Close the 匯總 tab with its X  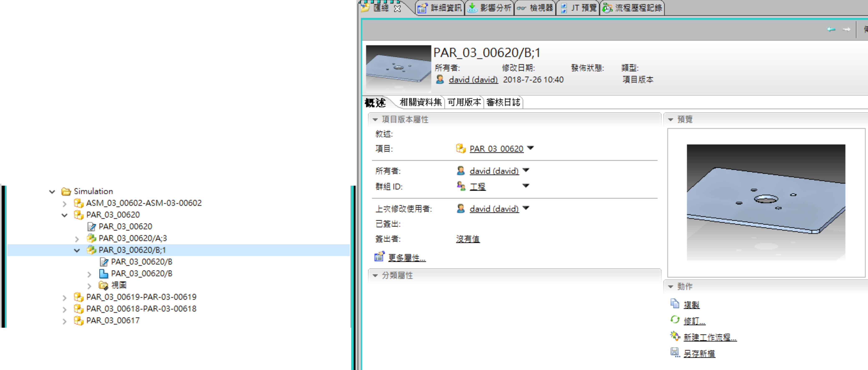[x=398, y=8]
